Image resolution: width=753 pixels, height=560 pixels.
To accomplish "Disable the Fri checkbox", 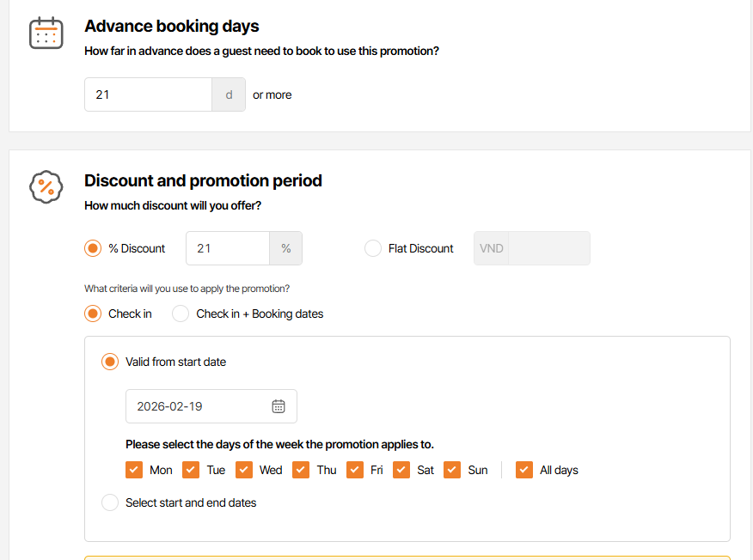I will 355,470.
